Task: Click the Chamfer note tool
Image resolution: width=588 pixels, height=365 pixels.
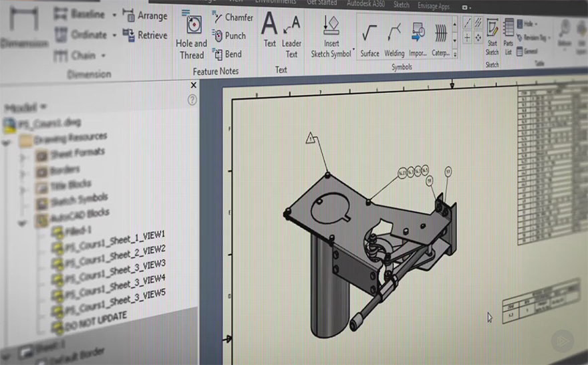Action: (x=233, y=17)
